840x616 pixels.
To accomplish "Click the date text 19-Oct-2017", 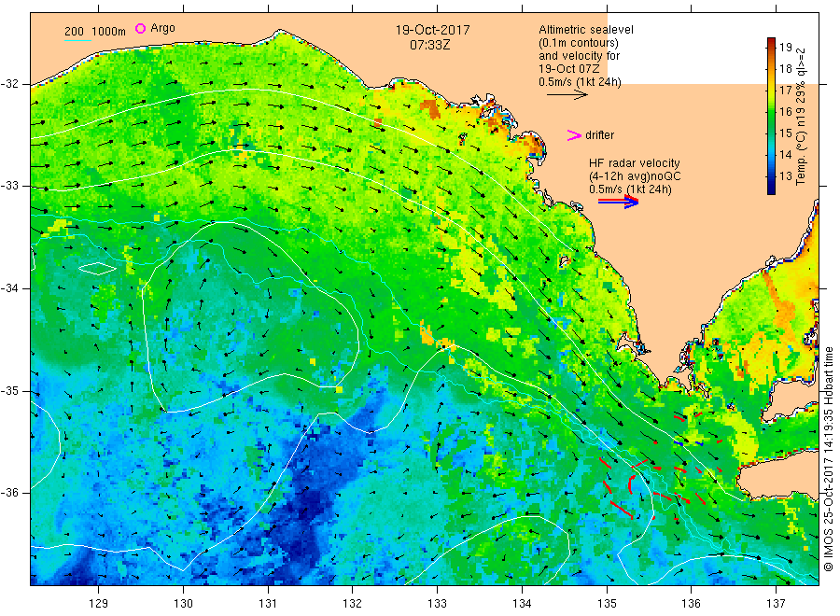I will 432,30.
